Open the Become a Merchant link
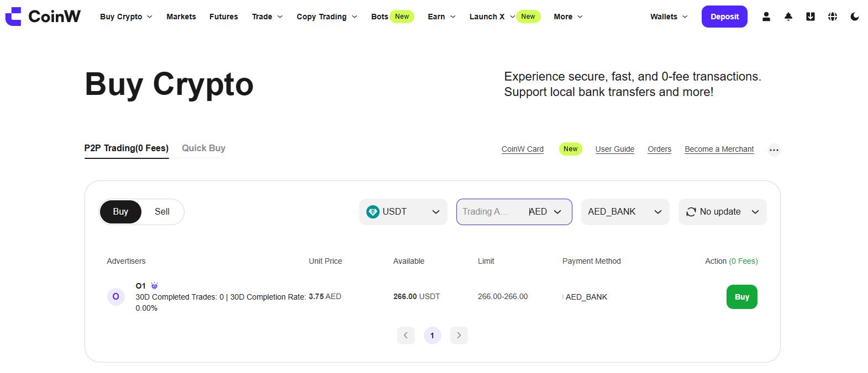Screen dimensions: 868x373 (x=719, y=150)
